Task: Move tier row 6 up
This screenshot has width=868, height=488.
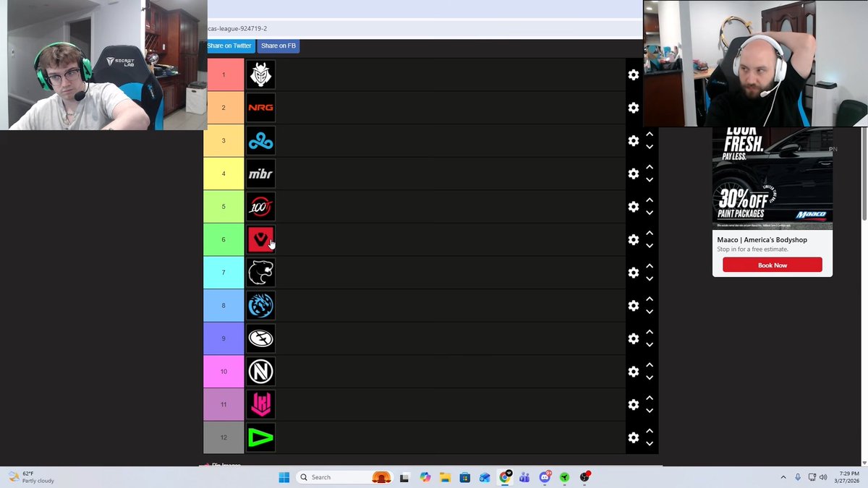Action: (650, 234)
